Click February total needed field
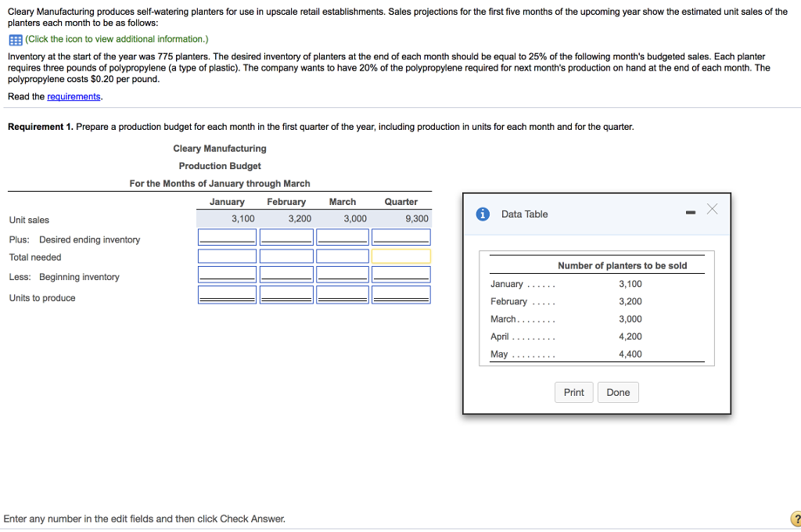 286,255
